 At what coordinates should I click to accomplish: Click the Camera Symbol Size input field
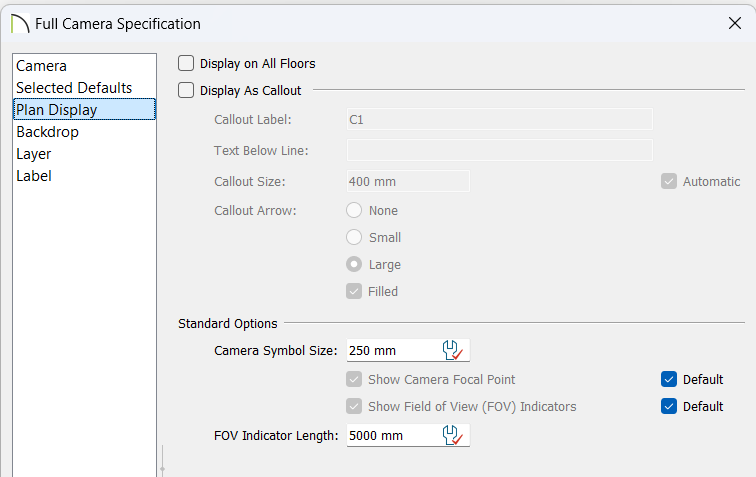[393, 351]
